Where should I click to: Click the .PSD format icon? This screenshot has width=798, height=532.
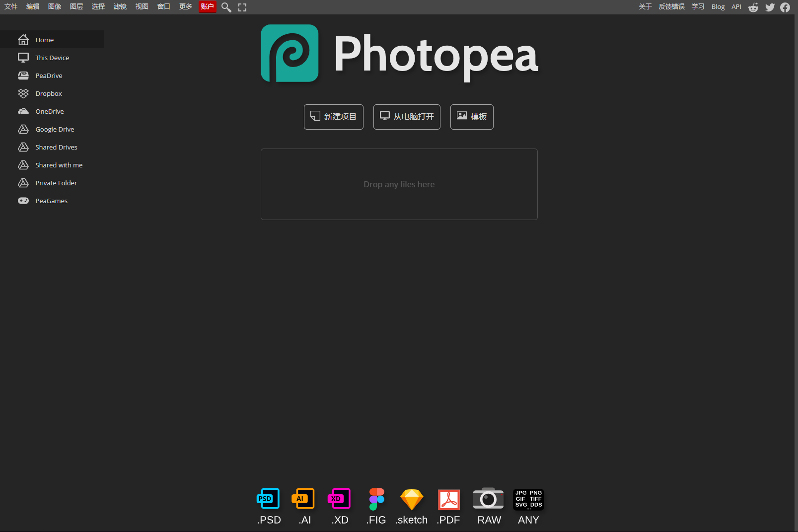(x=268, y=499)
